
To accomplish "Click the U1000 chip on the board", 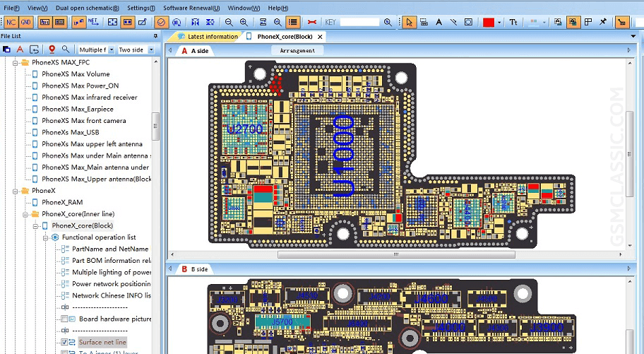I will coord(344,155).
